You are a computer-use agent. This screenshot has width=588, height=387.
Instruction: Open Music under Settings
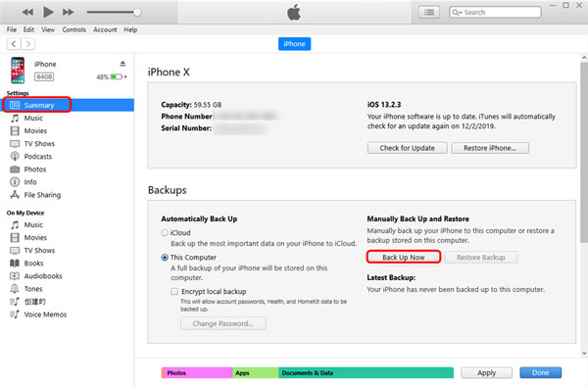coord(68,119)
